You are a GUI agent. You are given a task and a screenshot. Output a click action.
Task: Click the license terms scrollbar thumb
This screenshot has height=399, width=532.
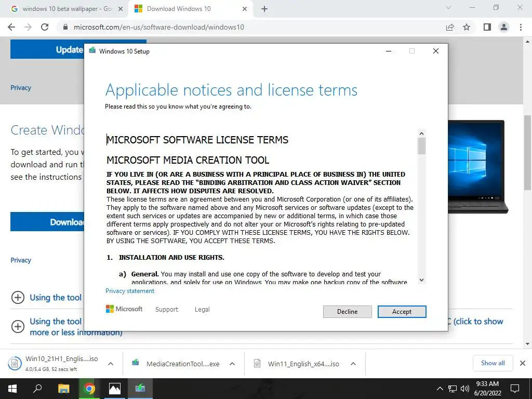click(421, 146)
